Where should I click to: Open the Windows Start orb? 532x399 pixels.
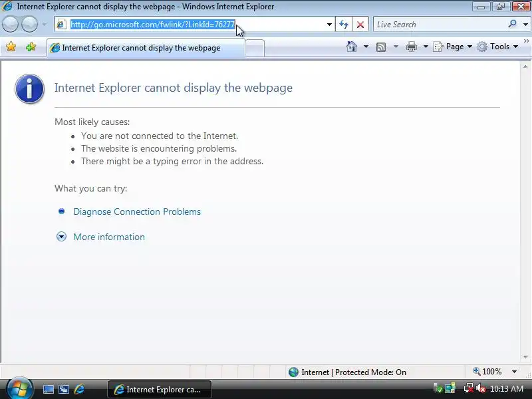click(19, 389)
